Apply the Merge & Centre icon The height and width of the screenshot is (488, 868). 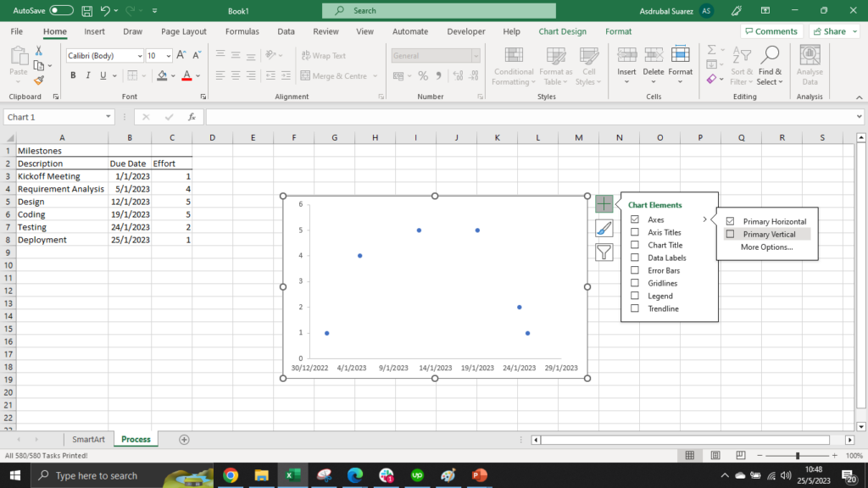click(x=335, y=75)
